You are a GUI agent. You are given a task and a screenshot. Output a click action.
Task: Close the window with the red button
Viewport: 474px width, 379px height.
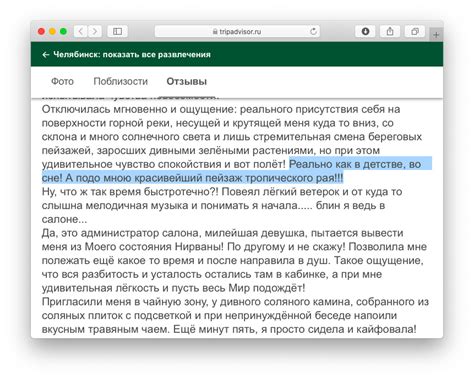click(41, 31)
